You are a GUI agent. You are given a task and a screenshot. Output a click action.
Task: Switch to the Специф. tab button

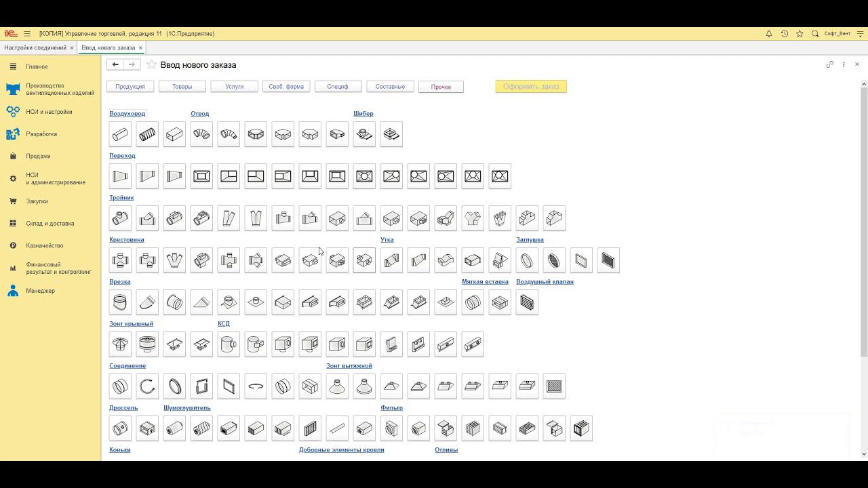click(338, 87)
